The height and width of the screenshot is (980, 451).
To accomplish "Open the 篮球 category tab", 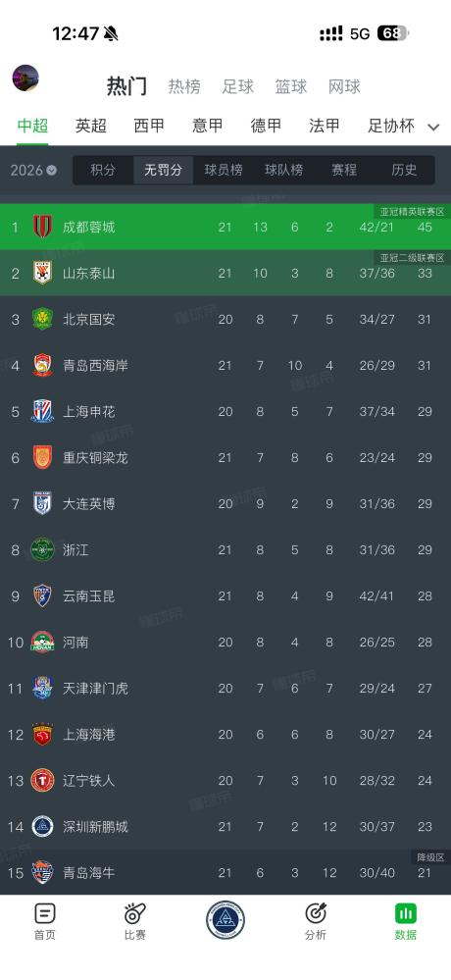I will tap(291, 87).
